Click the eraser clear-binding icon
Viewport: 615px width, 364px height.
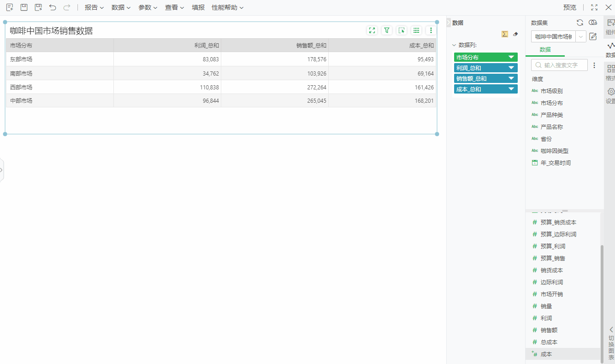click(515, 34)
